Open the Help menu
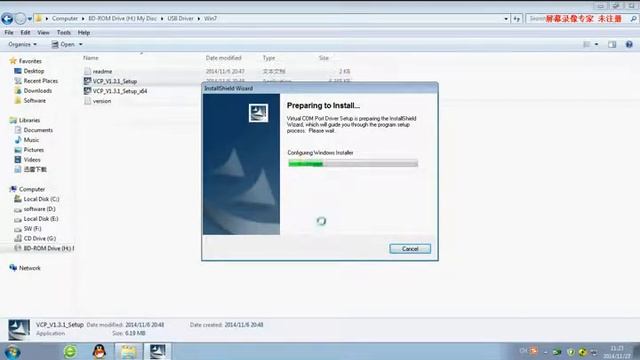640x360 pixels. 84,32
